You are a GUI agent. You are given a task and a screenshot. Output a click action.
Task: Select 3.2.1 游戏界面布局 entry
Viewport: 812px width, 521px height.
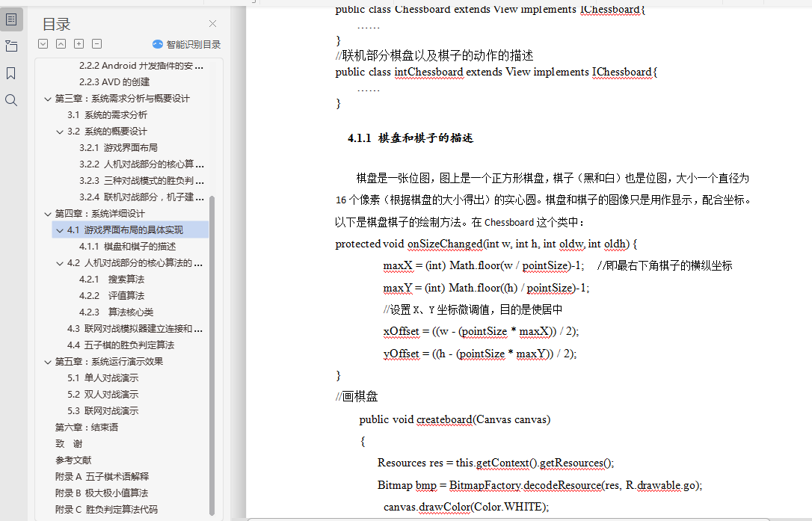pos(119,147)
